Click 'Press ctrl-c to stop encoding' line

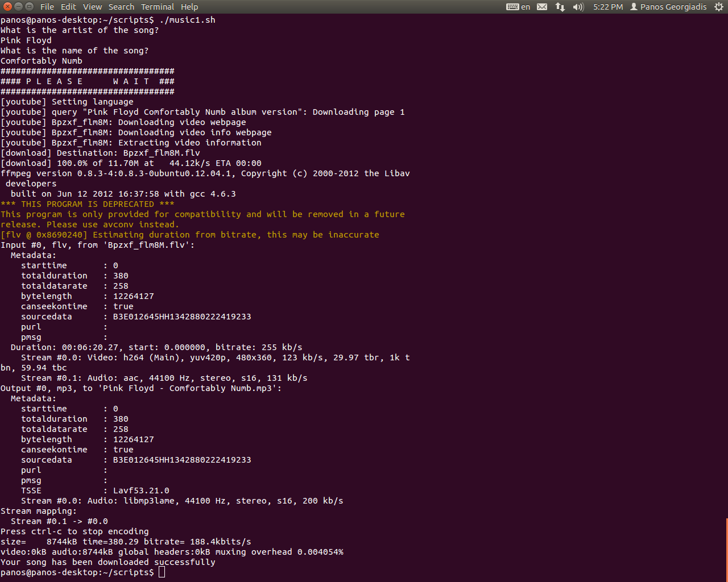point(75,531)
